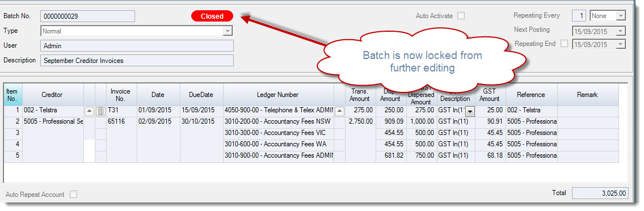644x211 pixels.
Task: Click the Remark column header
Action: click(x=587, y=95)
